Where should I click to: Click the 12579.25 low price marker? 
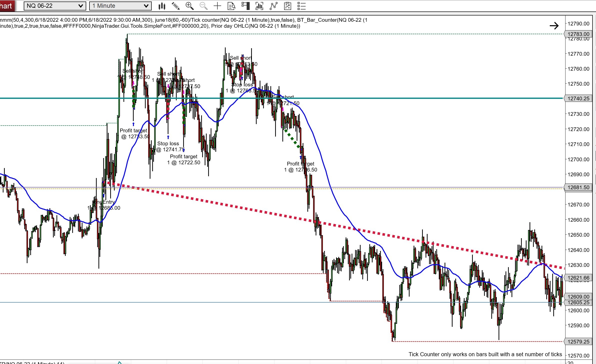[x=578, y=342]
